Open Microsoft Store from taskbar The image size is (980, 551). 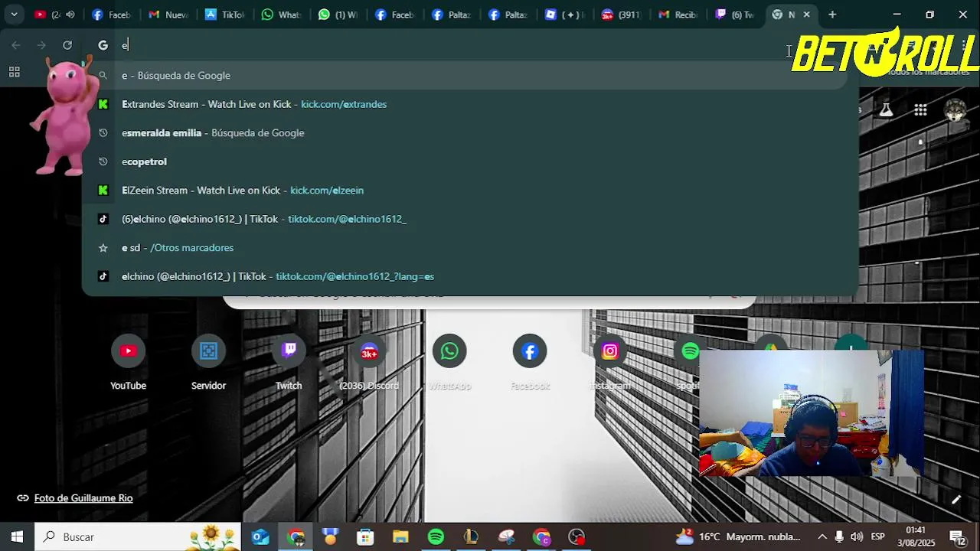(x=365, y=536)
